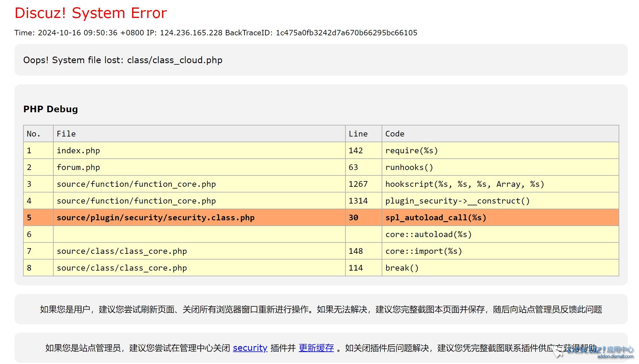
Task: Click line number 142
Action: point(363,150)
